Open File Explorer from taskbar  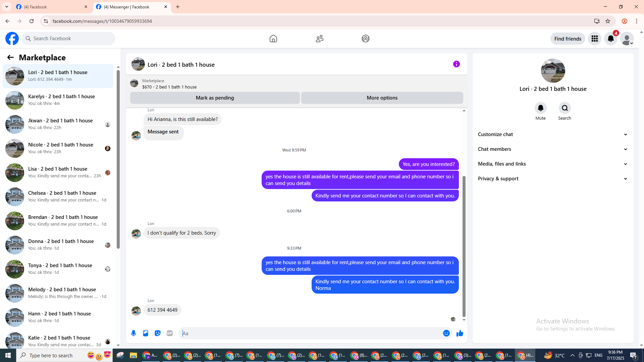tap(133, 355)
